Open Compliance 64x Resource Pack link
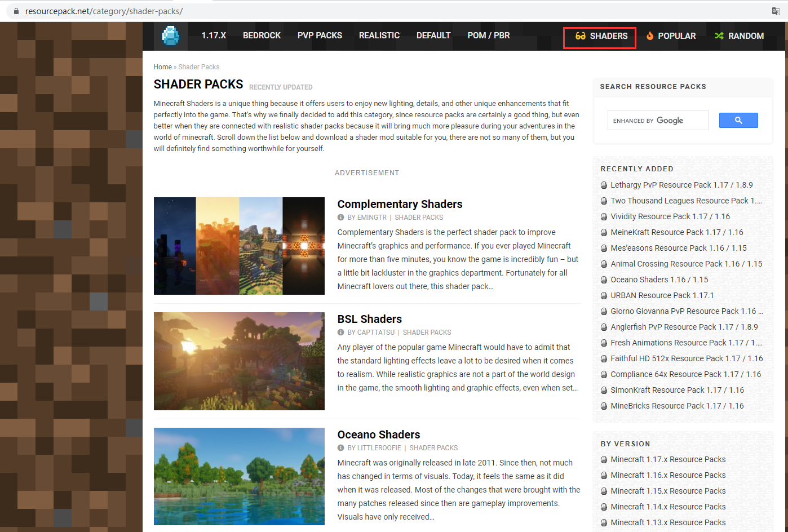This screenshot has width=788, height=532. (x=685, y=374)
